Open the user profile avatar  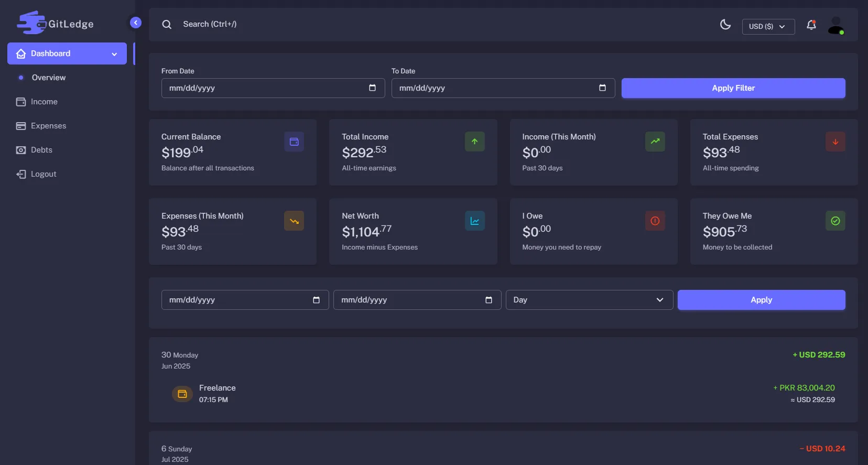[836, 25]
